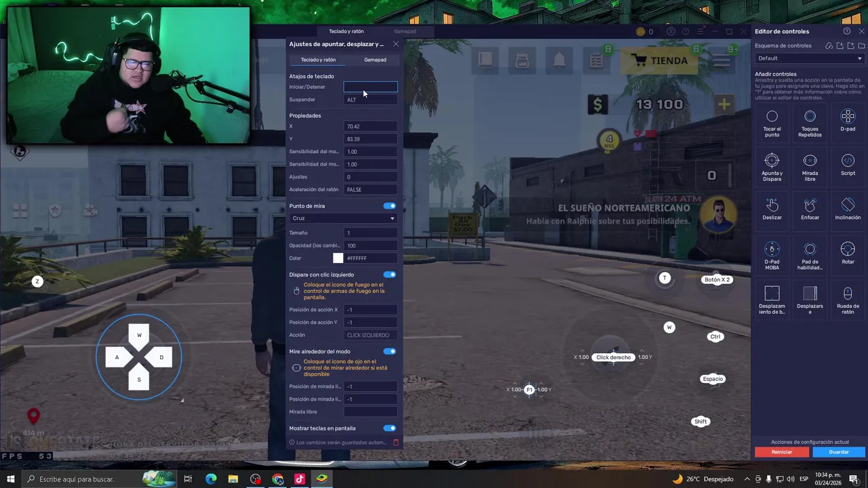Click the Suspender ALT shortcut field
Image resolution: width=868 pixels, height=488 pixels.
pyautogui.click(x=370, y=100)
